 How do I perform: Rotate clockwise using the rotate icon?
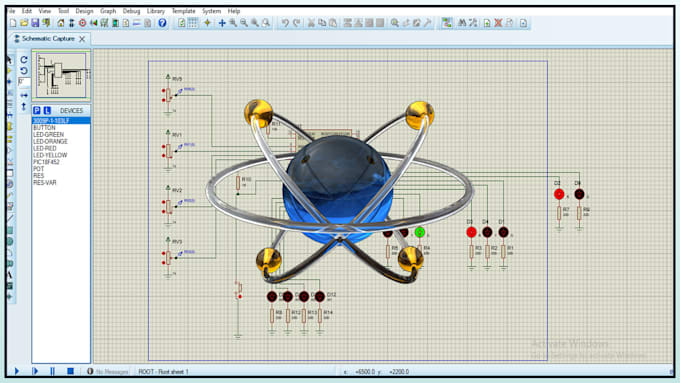click(24, 59)
